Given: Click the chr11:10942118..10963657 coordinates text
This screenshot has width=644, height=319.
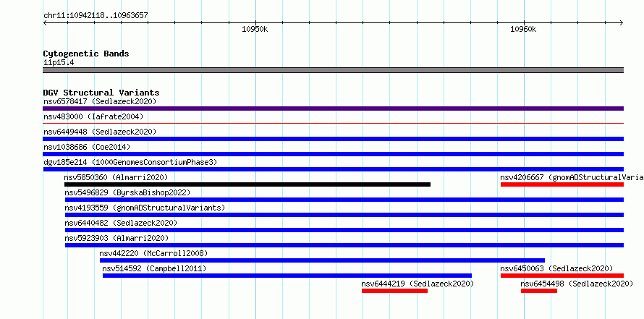Looking at the screenshot, I should (x=96, y=16).
